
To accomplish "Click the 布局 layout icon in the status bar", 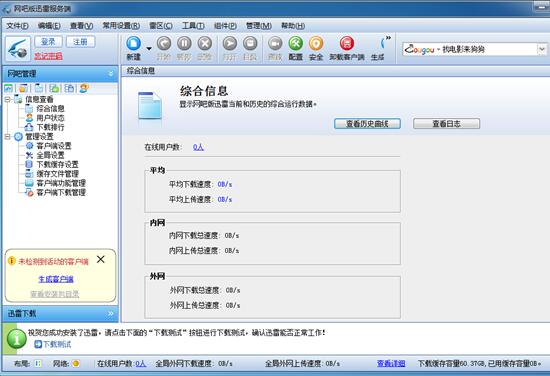I will pyautogui.click(x=38, y=363).
